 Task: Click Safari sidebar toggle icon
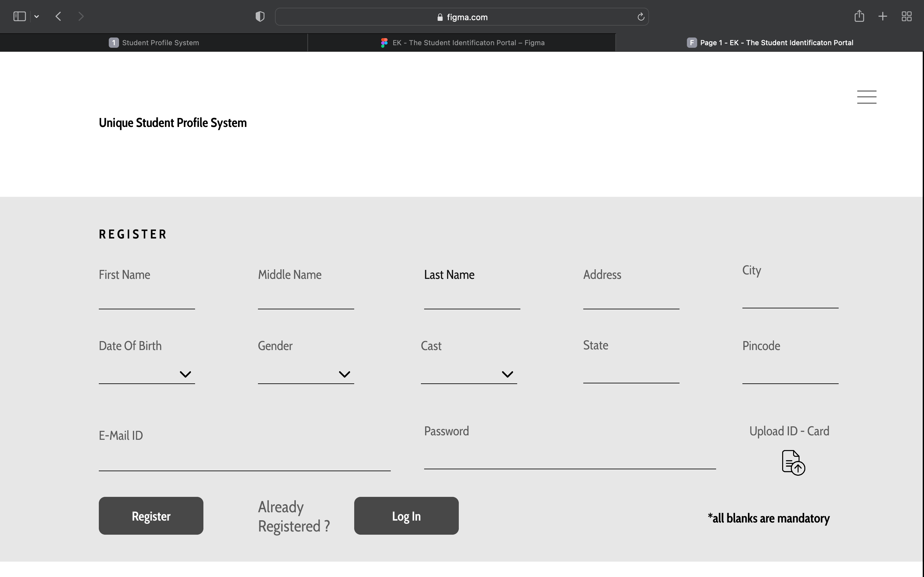pos(20,16)
